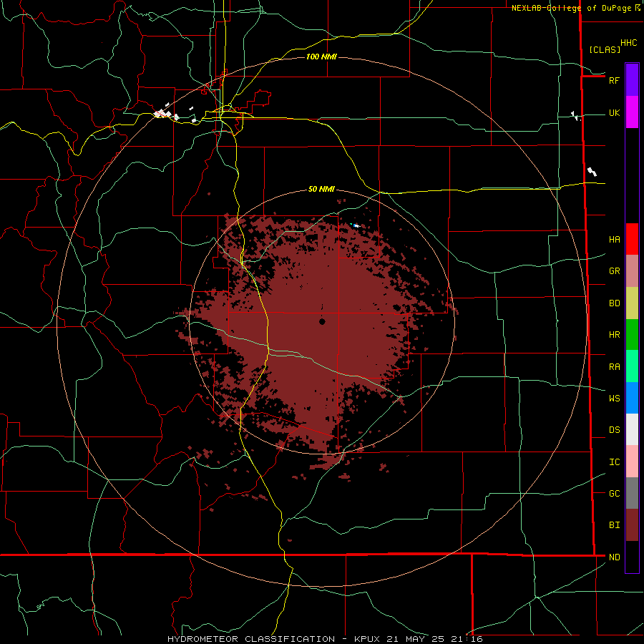This screenshot has width=644, height=644.
Task: Click the RA mint-green legend swatch
Action: click(x=632, y=366)
